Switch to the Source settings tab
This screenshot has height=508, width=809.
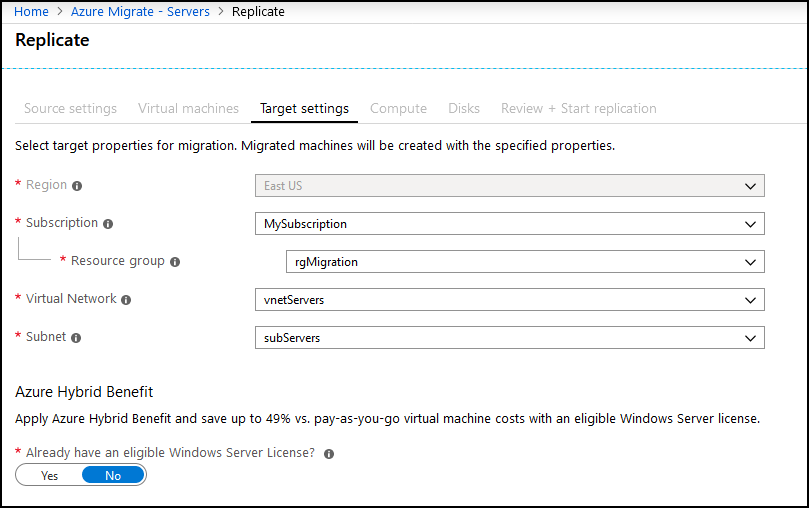(70, 108)
